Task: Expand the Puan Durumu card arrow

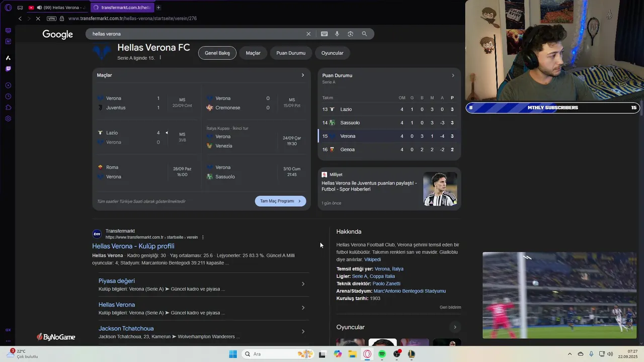Action: coord(453,75)
